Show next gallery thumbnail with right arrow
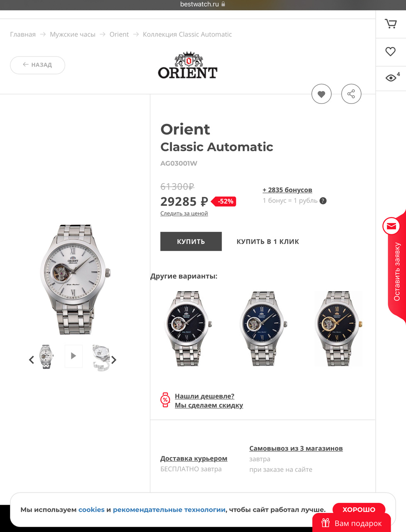Image resolution: width=406 pixels, height=532 pixels. point(114,360)
